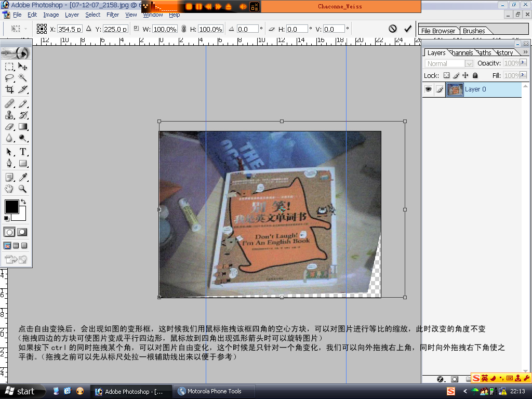
Task: Open the Brushes tab
Action: [x=474, y=31]
